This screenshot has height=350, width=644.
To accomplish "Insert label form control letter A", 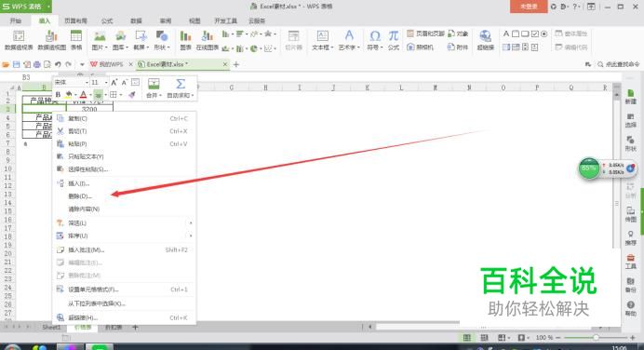I will (506, 34).
